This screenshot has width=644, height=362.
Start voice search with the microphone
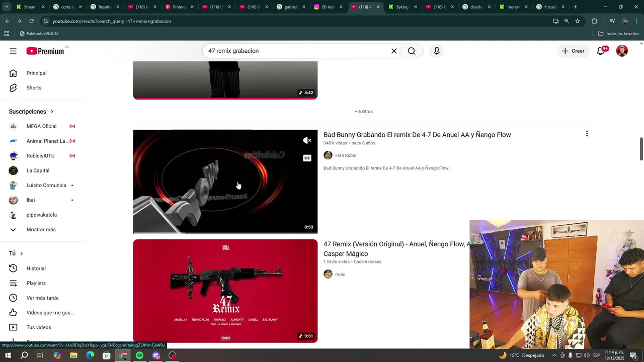[436, 51]
